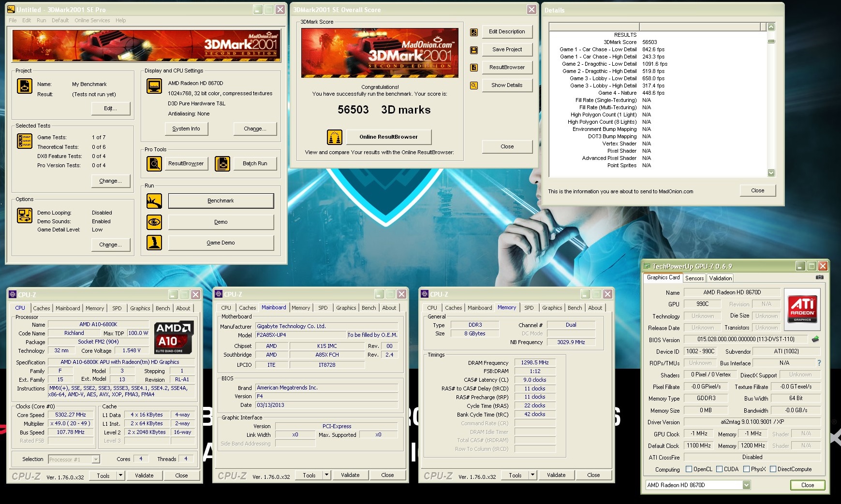841x504 pixels.
Task: Click the GPU-Z title bar app icon
Action: click(x=647, y=266)
